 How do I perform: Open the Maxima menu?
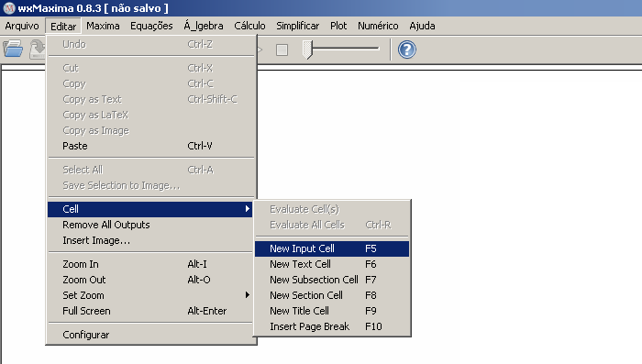click(x=103, y=26)
